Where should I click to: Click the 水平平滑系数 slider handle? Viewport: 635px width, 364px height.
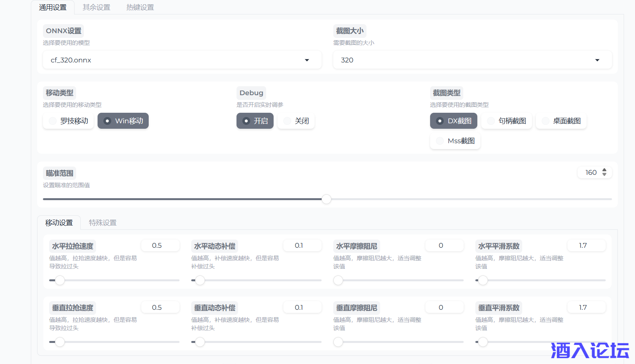pos(483,280)
